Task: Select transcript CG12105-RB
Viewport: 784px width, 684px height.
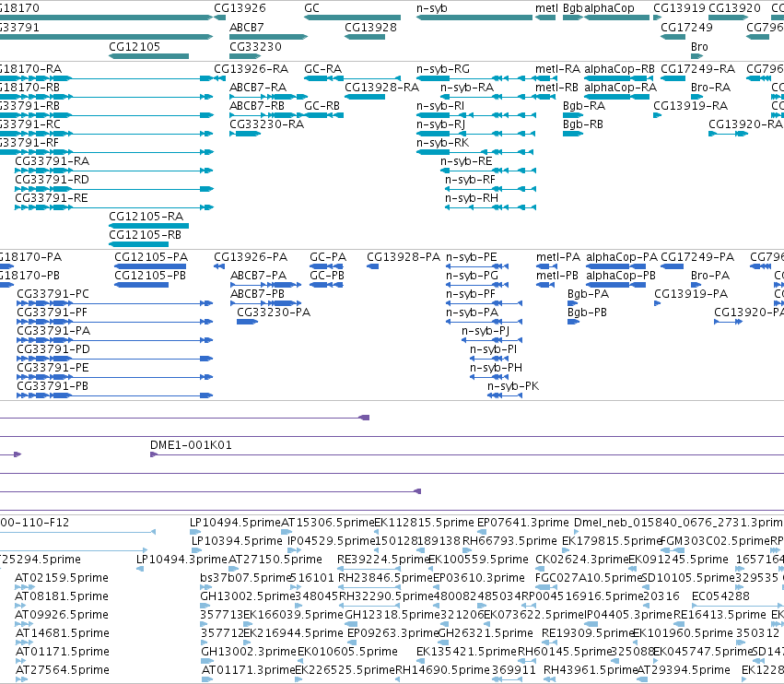Action: 145,235
